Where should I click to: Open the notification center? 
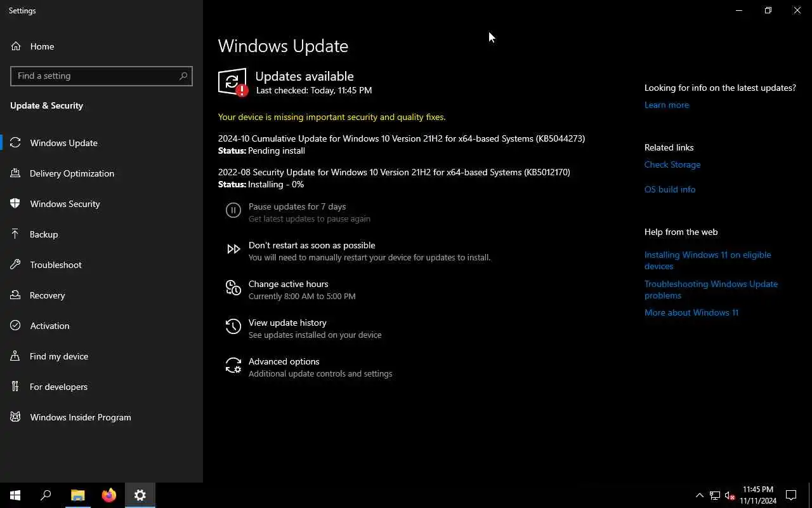[791, 495]
